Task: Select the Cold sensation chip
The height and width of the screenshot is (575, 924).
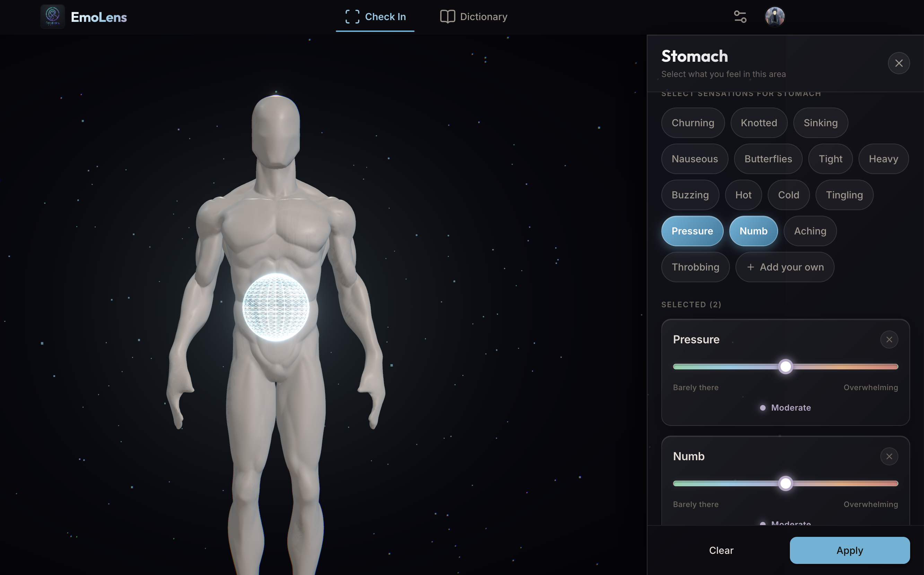Action: [x=788, y=195]
